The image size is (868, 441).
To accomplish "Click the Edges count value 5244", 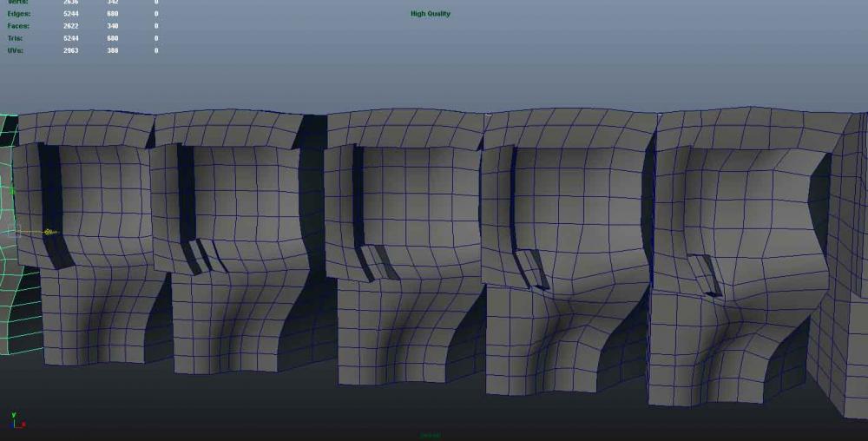I will click(x=71, y=14).
